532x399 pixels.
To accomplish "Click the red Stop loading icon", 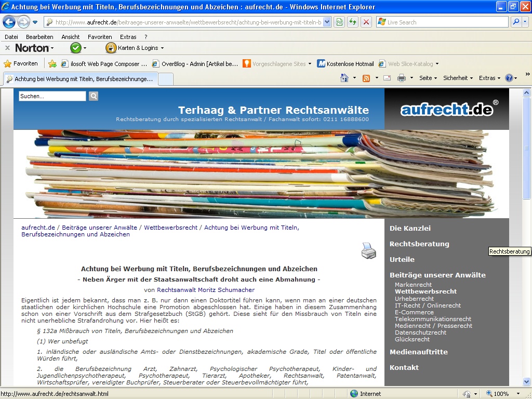I will [366, 22].
